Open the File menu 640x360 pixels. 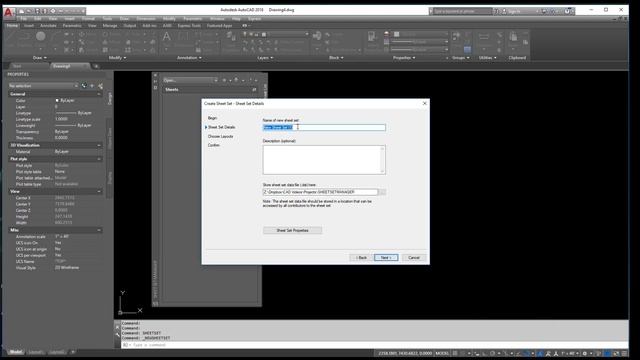[24, 19]
